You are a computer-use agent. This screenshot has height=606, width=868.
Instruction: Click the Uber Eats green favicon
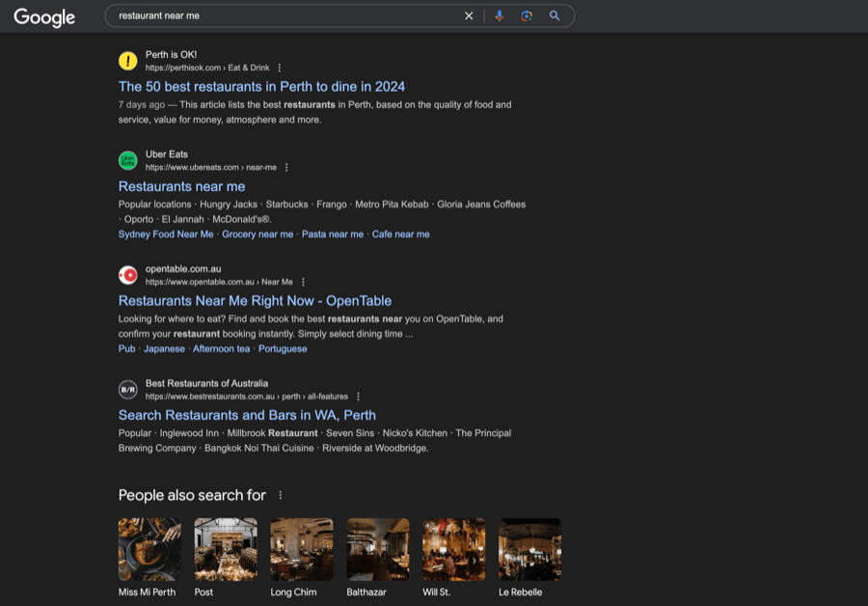point(128,160)
